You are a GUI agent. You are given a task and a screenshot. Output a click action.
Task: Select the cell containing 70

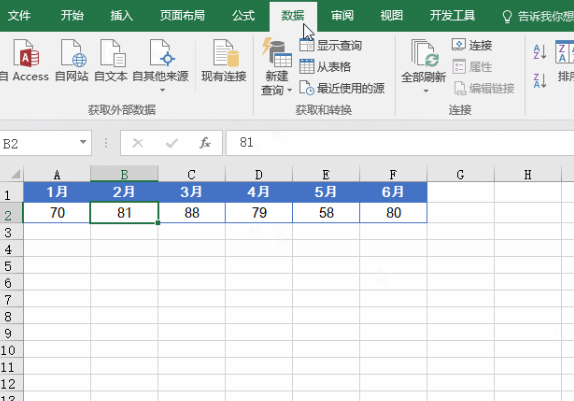(x=57, y=212)
